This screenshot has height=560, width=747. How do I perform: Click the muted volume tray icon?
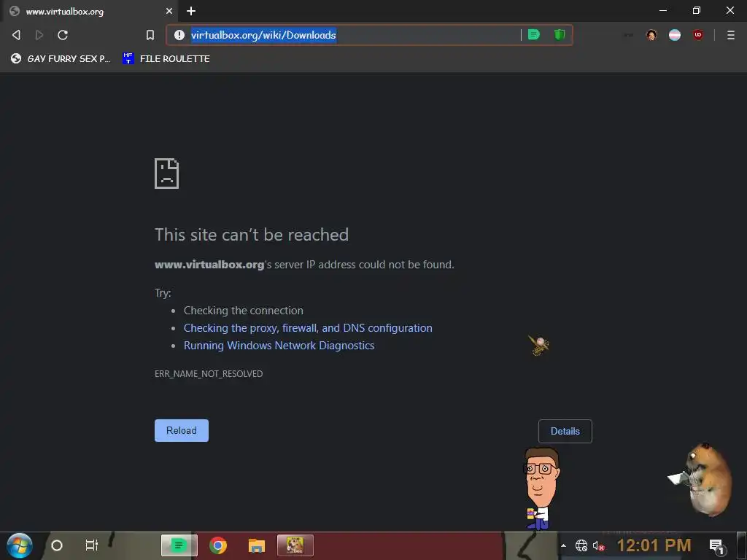(598, 545)
